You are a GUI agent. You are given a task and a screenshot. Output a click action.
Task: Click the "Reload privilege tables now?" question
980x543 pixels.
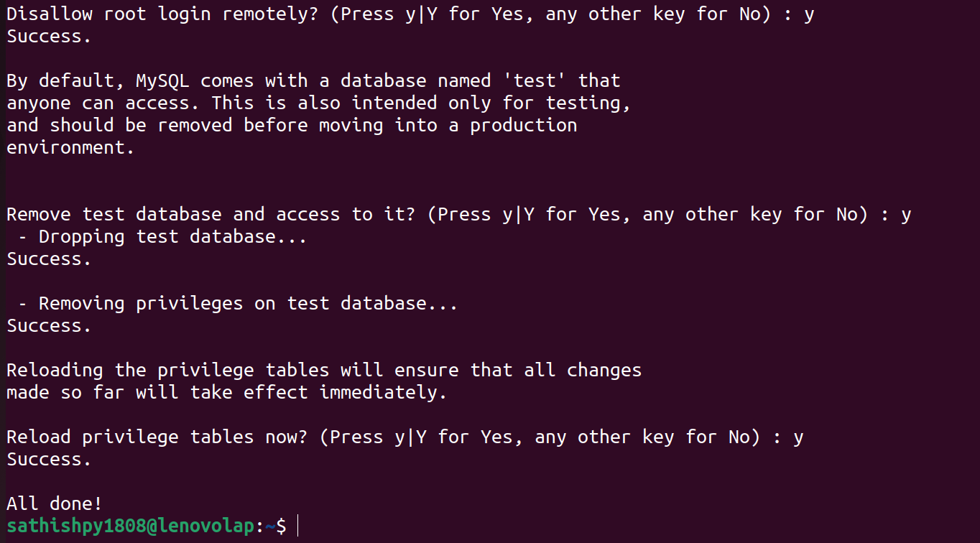point(157,437)
